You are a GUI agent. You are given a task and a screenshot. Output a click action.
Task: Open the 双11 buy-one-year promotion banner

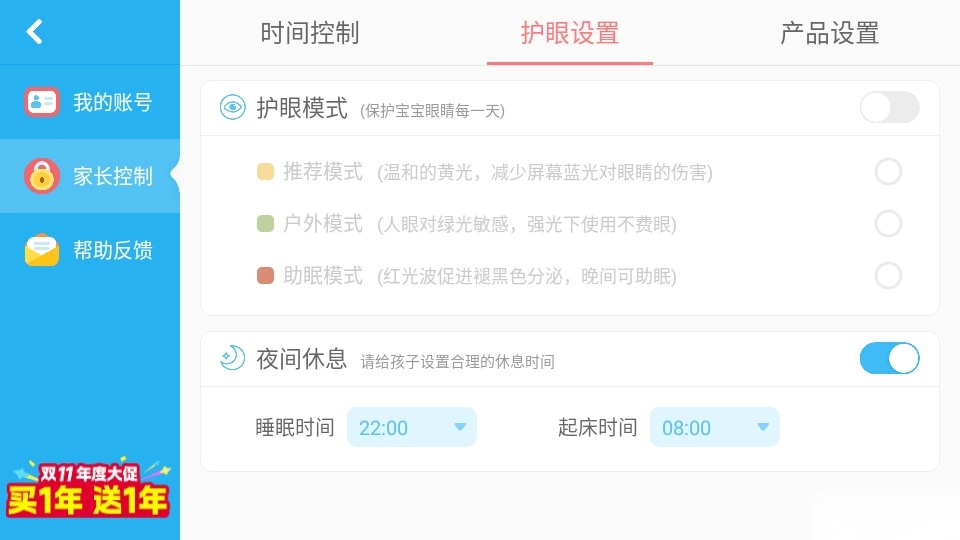click(x=89, y=490)
